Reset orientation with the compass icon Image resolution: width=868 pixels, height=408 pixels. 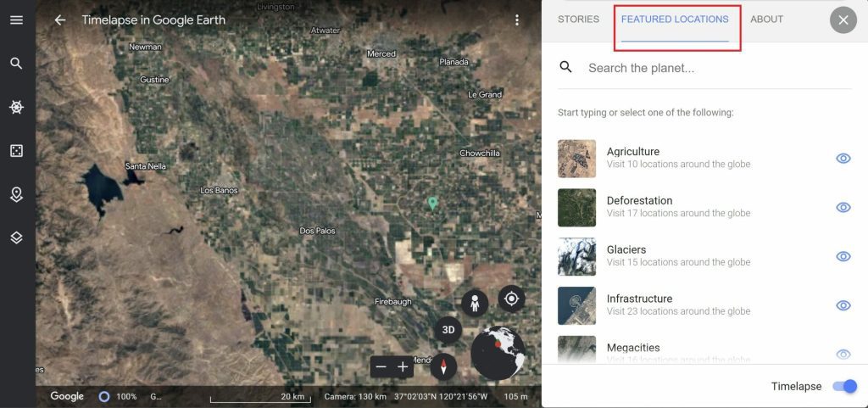[443, 366]
